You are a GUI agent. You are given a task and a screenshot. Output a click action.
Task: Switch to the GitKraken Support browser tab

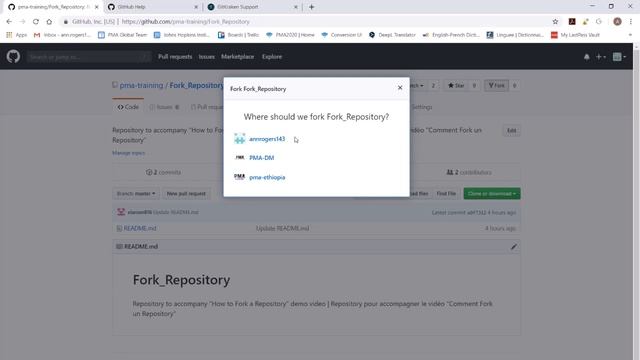pyautogui.click(x=253, y=7)
